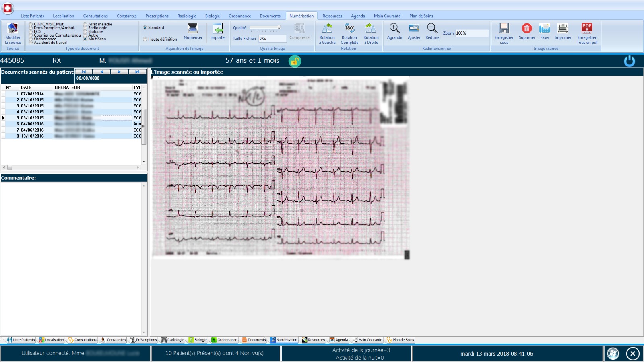
Task: Open the Agenda ribbon tab
Action: tap(358, 16)
